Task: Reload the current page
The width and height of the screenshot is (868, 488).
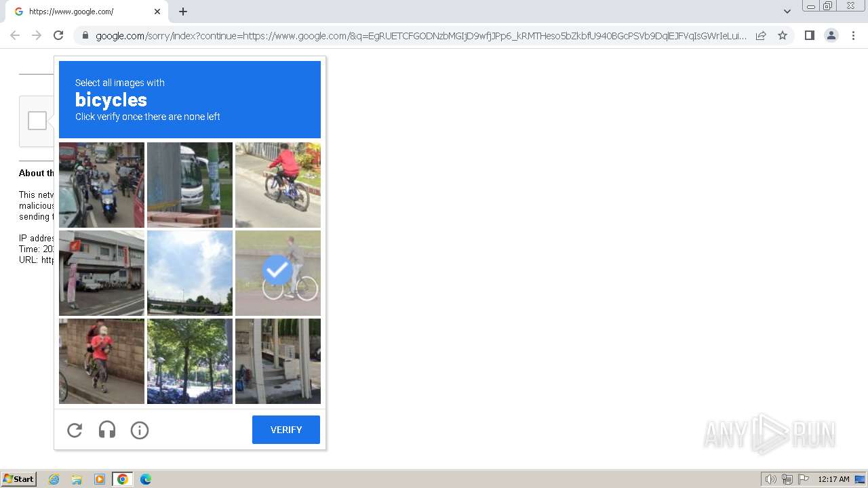Action: [58, 35]
